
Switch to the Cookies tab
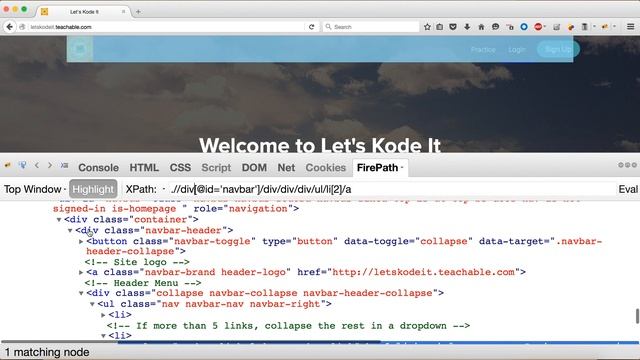326,168
